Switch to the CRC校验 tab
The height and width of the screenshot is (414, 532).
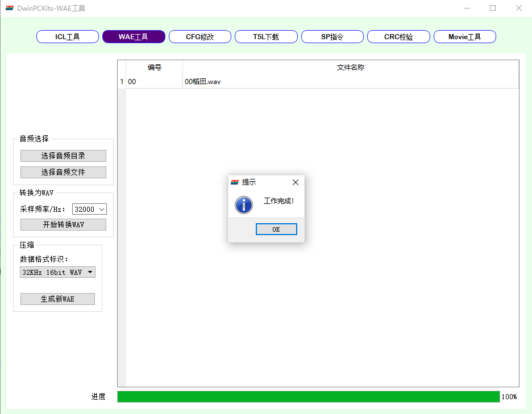pos(398,37)
